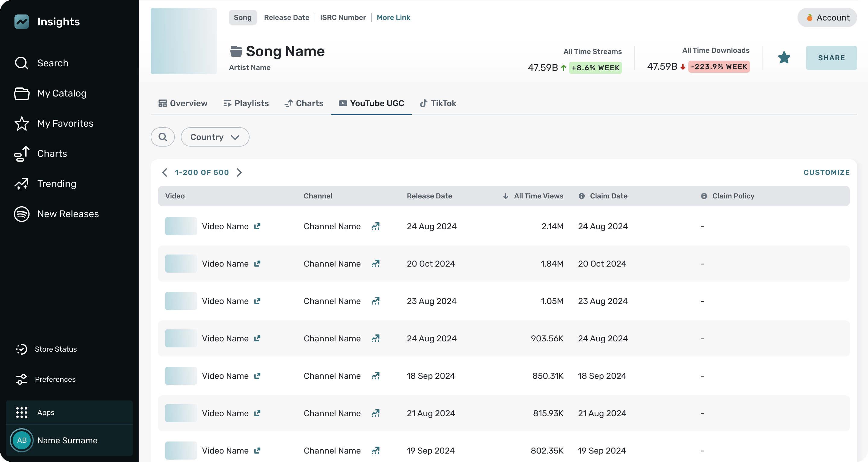Click the SHARE button
This screenshot has height=462, width=868.
(x=831, y=58)
